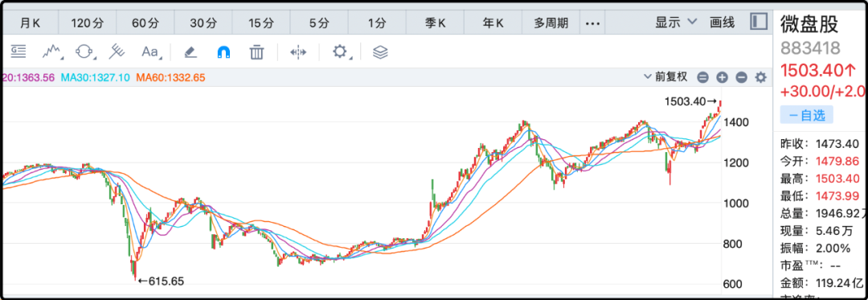Click the 自选 watchlist button
868x300 pixels.
(807, 115)
